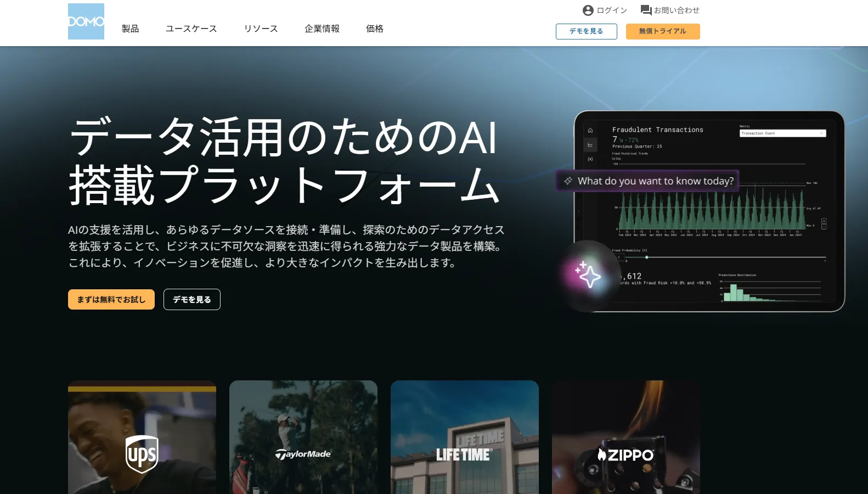This screenshot has height=494, width=868.
Task: Click the AI sparkle orb icon
Action: coord(588,275)
